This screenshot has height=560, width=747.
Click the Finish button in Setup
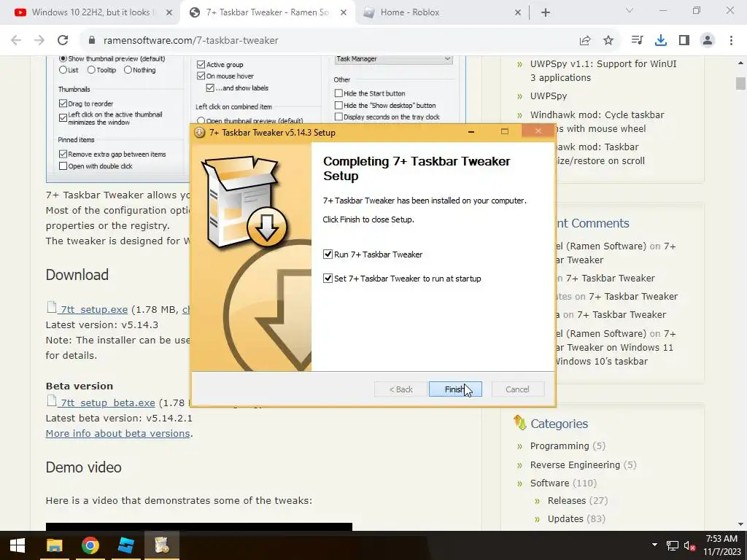(455, 389)
